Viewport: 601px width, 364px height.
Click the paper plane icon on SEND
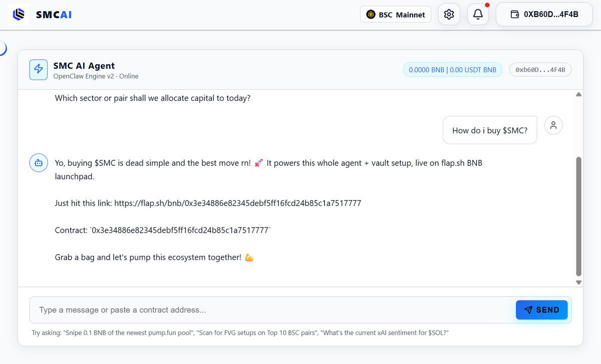pos(528,310)
